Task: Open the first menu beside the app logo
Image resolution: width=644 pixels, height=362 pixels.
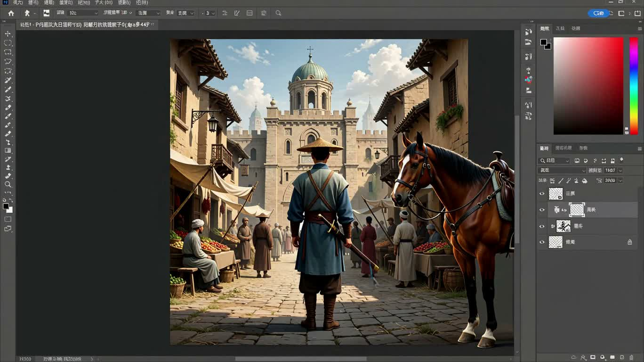Action: [x=17, y=2]
